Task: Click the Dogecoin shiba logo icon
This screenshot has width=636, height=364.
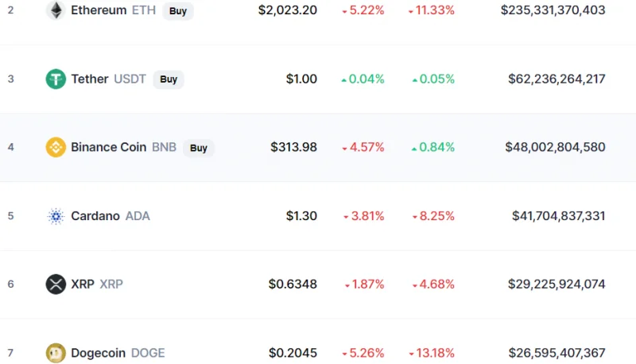Action: 56,353
